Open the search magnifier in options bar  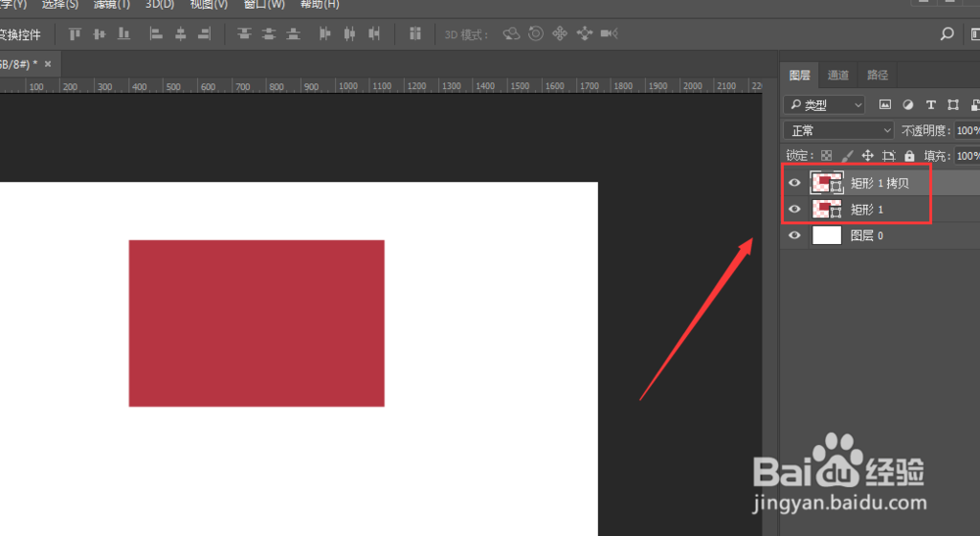(x=947, y=33)
